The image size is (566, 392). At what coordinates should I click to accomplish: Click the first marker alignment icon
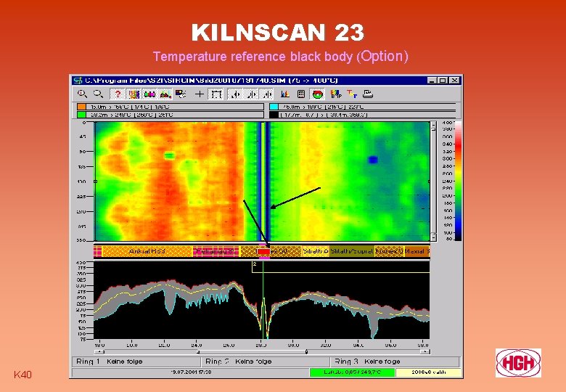point(235,94)
